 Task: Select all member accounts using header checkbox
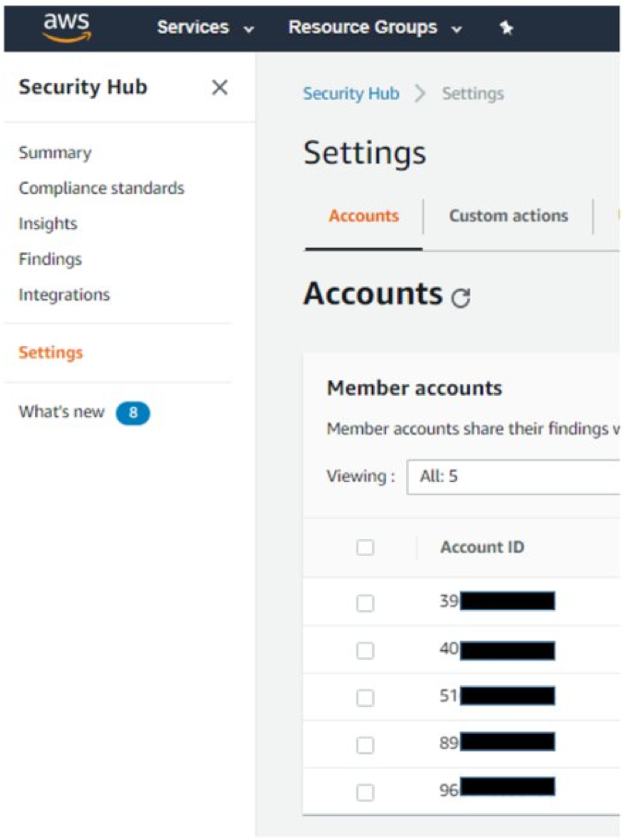(363, 546)
